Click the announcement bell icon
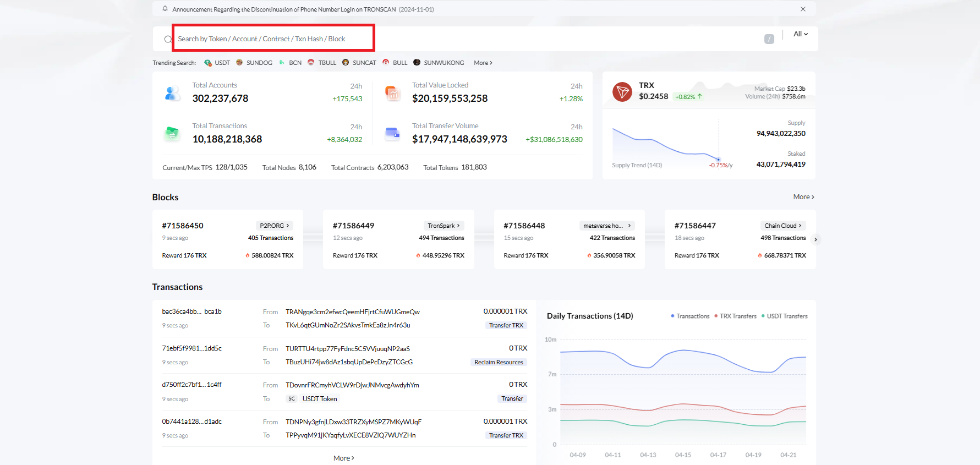 (x=165, y=9)
